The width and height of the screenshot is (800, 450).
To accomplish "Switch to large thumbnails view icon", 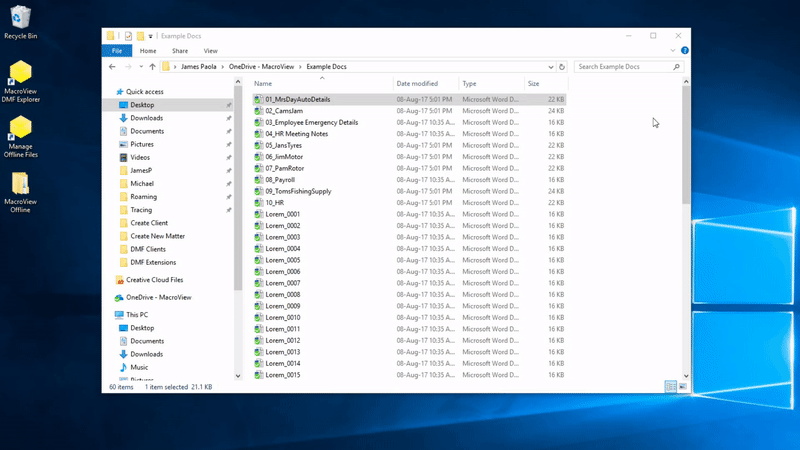I will tap(683, 387).
